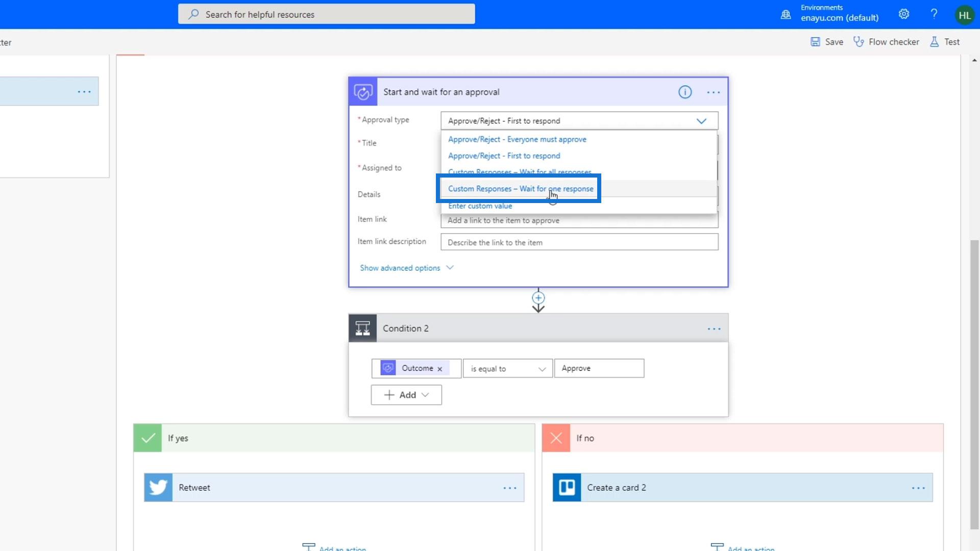Open approval action ellipsis menu

(x=713, y=92)
